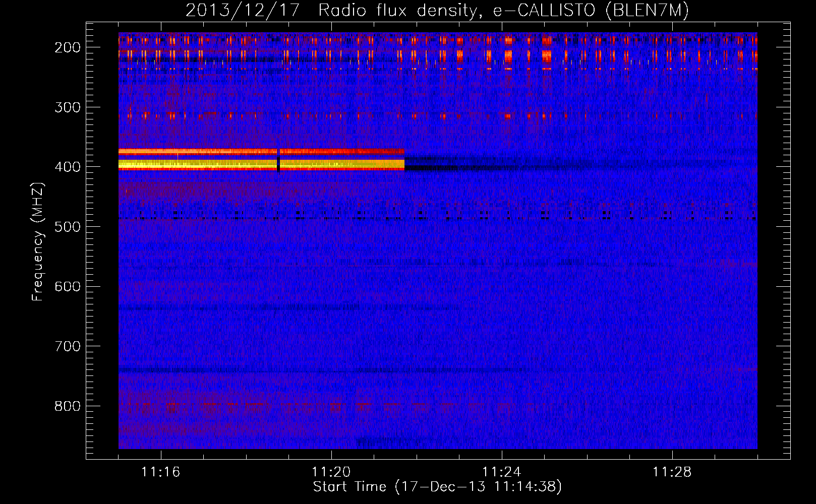Click the 11:28 time tick label

672,472
